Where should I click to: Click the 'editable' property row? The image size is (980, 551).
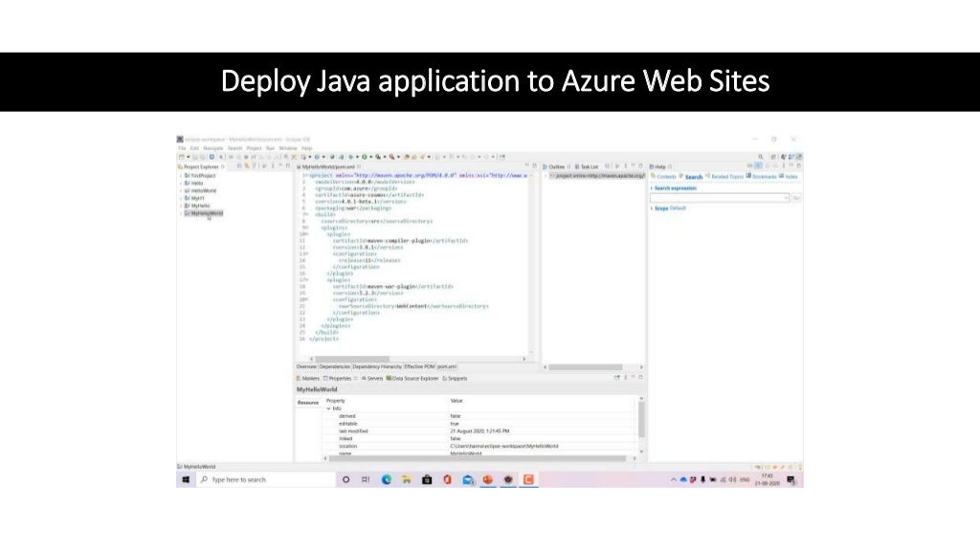(480, 424)
